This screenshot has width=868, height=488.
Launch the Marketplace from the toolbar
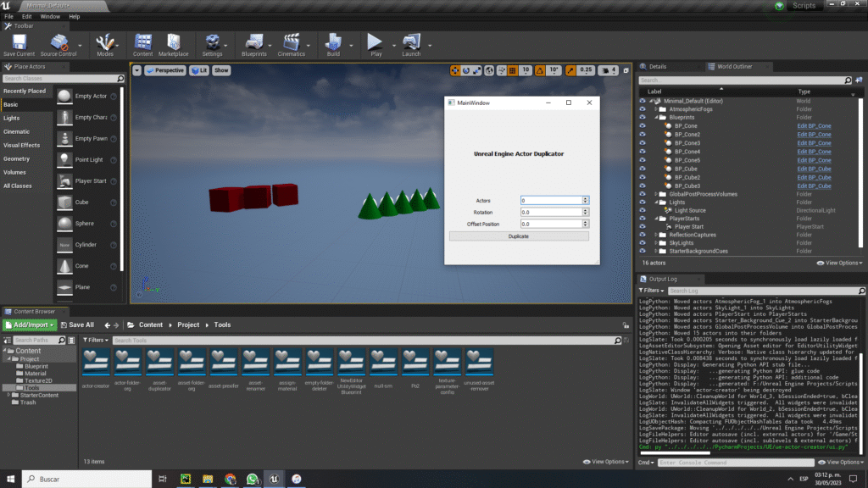(173, 45)
